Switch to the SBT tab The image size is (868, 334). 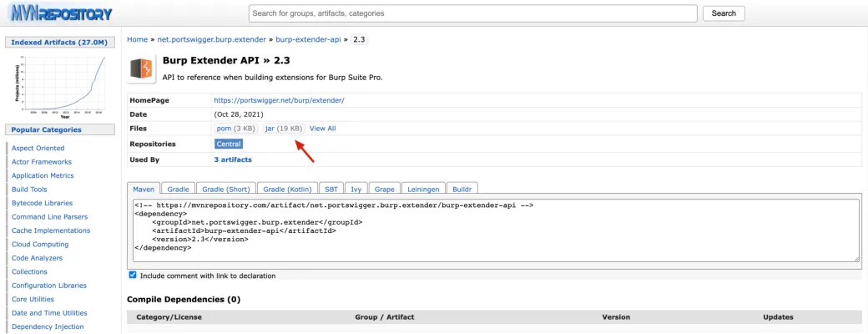[x=331, y=189]
